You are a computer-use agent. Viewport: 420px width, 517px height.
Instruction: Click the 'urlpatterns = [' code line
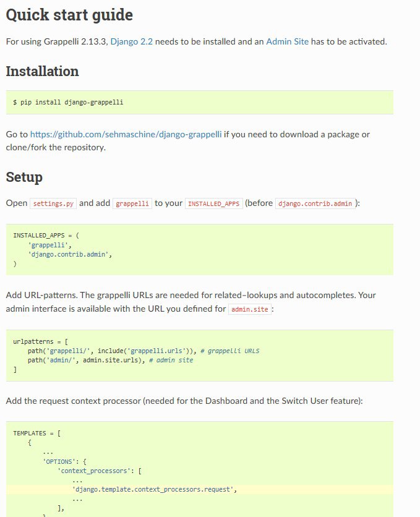[40, 341]
